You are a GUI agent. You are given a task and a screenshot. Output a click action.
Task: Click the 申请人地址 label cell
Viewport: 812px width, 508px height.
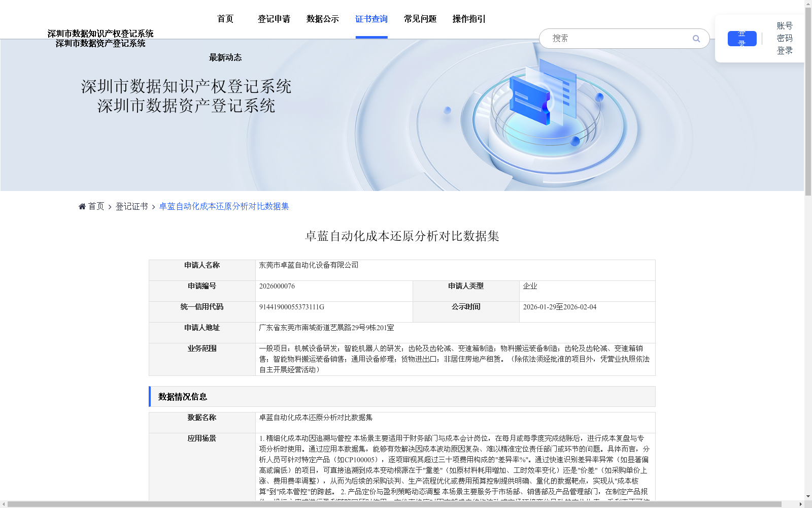click(202, 333)
